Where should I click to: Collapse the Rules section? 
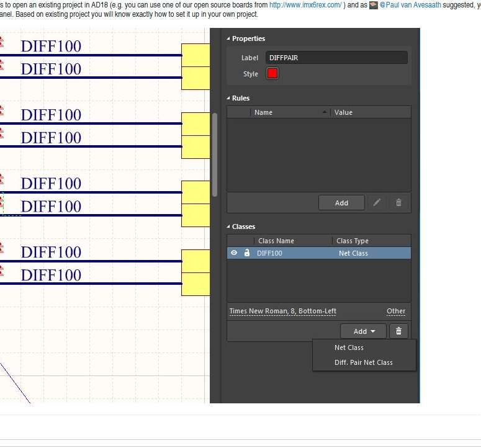point(228,98)
